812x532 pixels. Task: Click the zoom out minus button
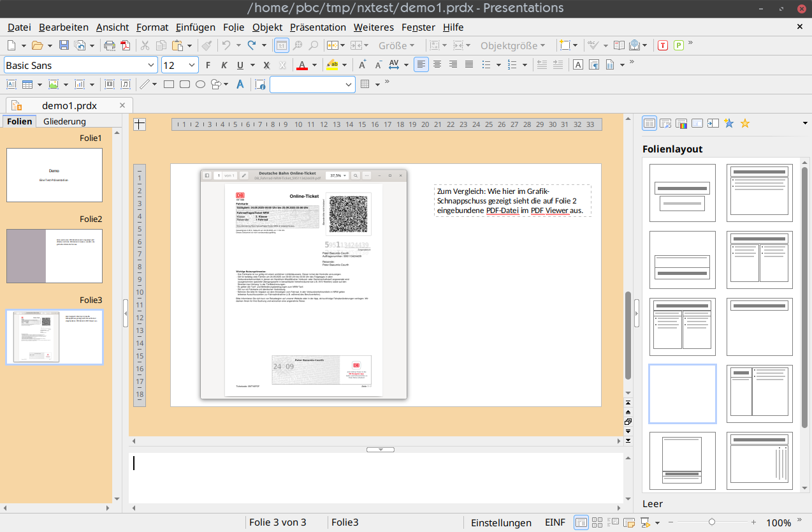click(x=672, y=522)
